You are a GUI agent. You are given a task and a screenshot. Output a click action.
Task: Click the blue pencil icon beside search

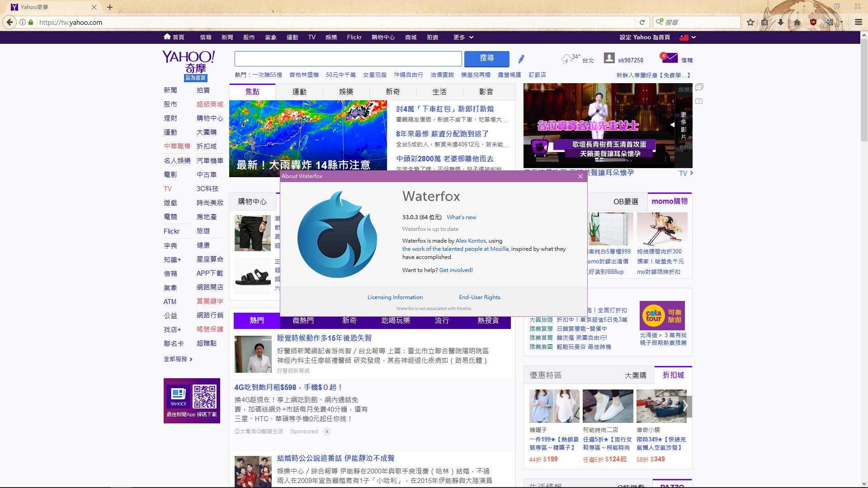(x=521, y=59)
